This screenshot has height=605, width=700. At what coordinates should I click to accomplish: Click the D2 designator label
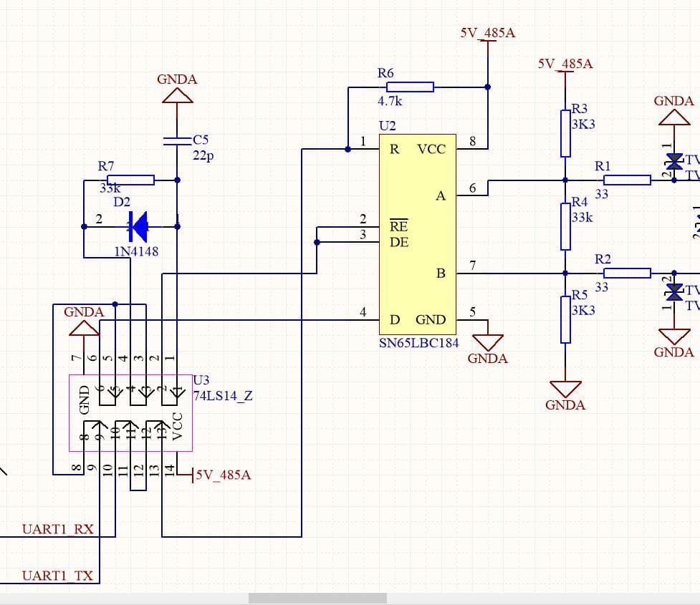point(121,202)
